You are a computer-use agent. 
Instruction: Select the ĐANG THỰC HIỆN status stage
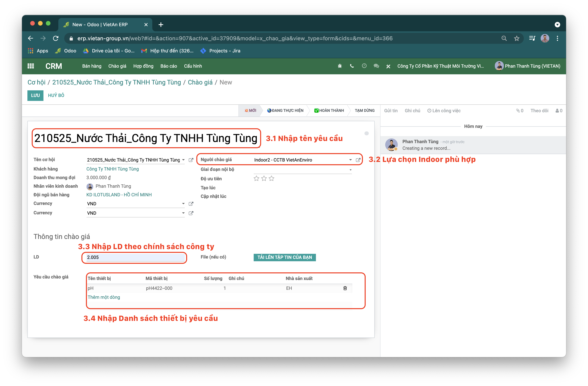click(285, 110)
